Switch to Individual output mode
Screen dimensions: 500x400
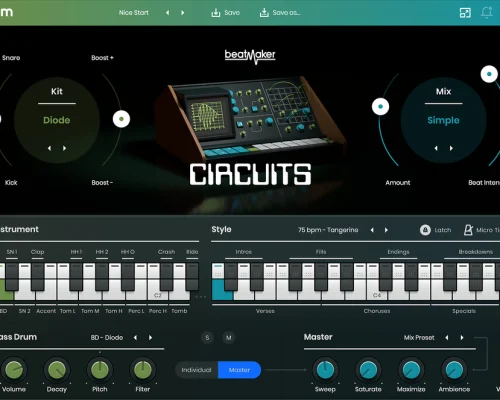coord(196,370)
